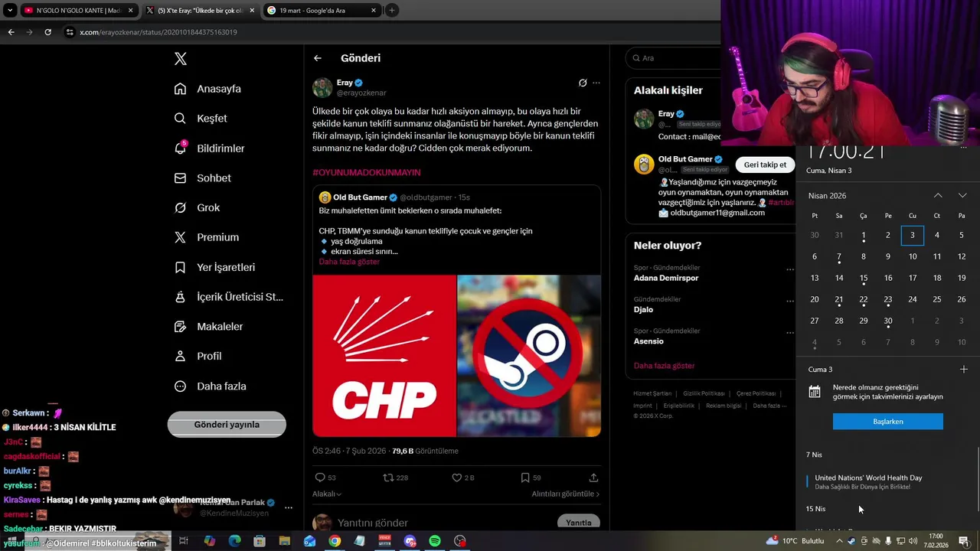This screenshot has height=551, width=980.
Task: Click the browser back arrow
Action: pos(11,32)
